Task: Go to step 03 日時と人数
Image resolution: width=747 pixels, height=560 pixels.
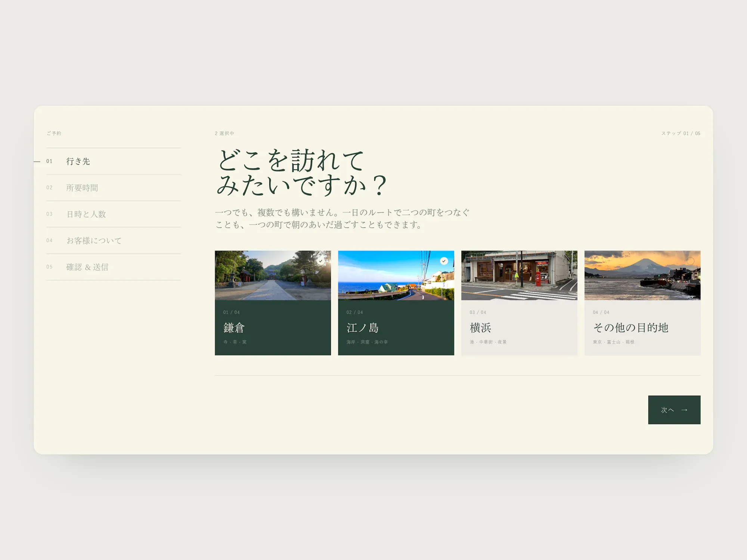Action: [114, 214]
